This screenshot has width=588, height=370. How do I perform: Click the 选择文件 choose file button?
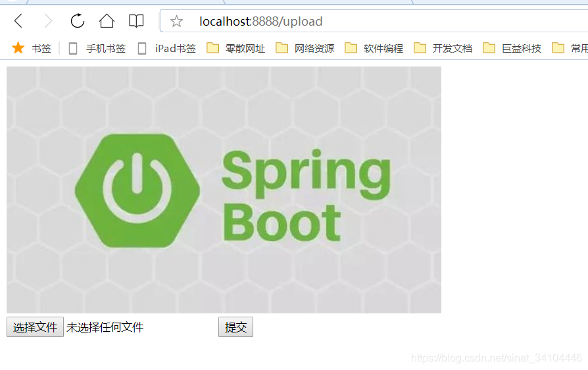36,327
